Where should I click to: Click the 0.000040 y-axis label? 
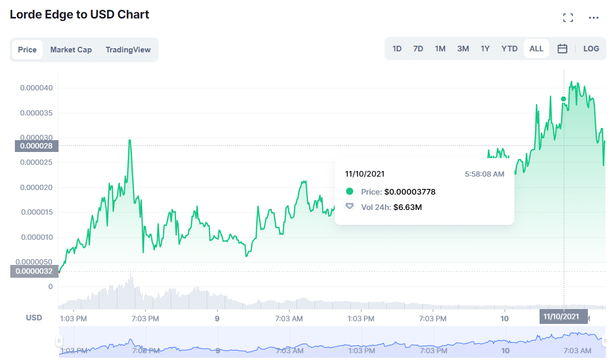(36, 88)
